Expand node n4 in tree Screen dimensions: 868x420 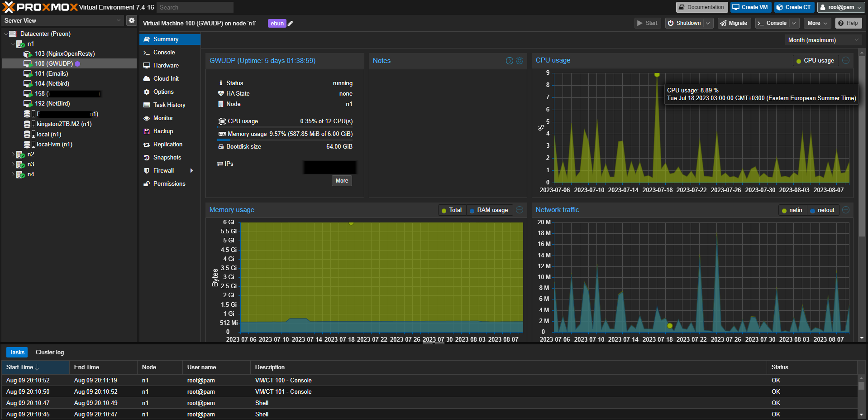tap(13, 174)
